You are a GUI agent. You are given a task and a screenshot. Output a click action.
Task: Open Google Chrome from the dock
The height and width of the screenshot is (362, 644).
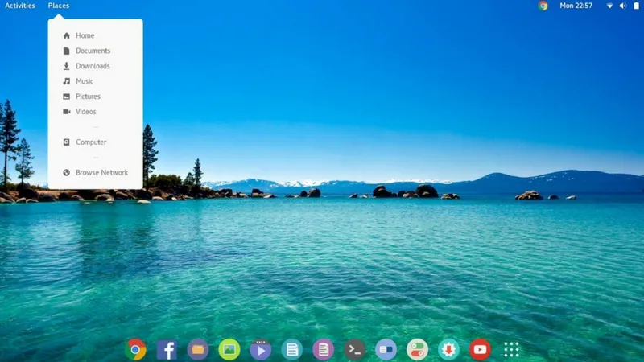coord(136,349)
